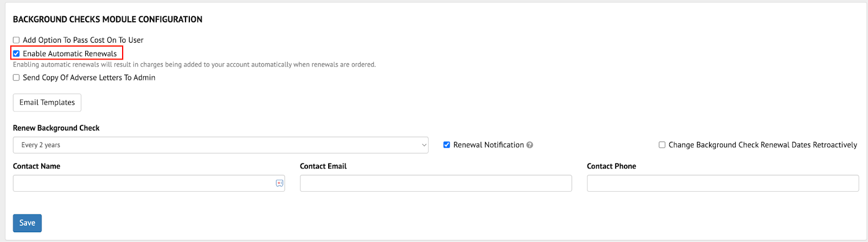The height and width of the screenshot is (242, 868).
Task: Focus the Contact Name text box
Action: 149,183
